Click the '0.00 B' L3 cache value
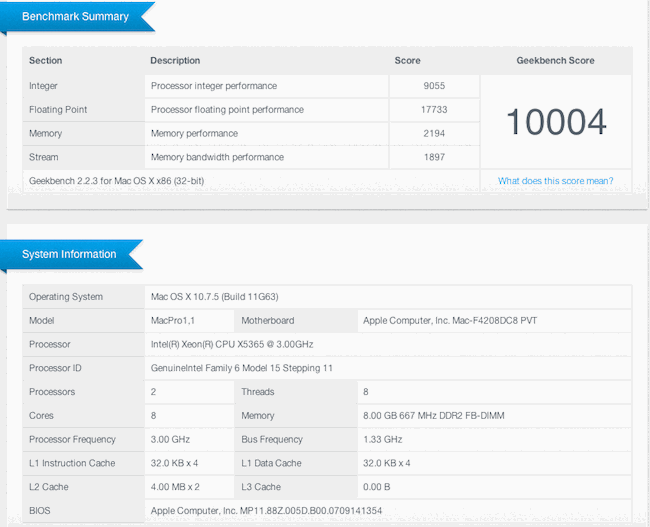650x527 pixels. pos(376,487)
